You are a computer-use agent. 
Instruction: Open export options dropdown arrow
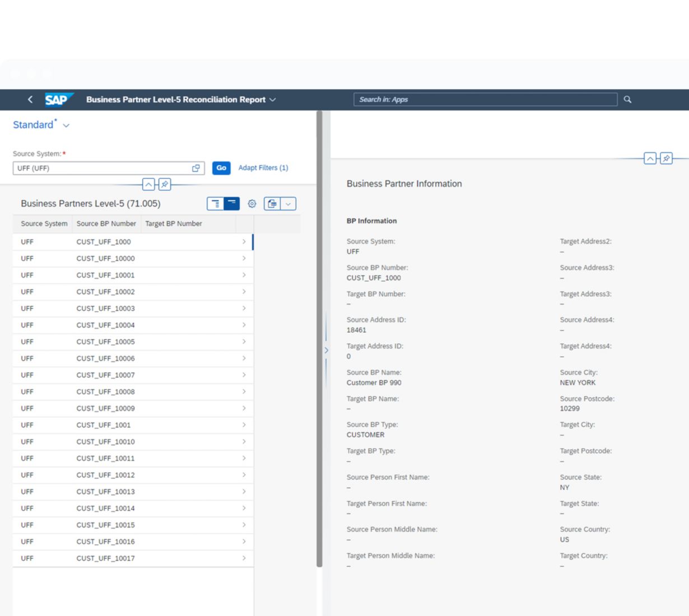coord(288,204)
